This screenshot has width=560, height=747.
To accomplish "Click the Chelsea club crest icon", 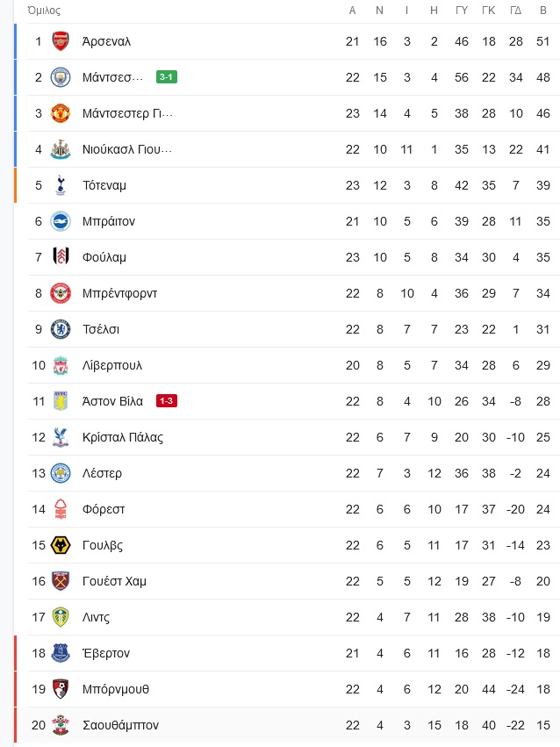I will 61,329.
